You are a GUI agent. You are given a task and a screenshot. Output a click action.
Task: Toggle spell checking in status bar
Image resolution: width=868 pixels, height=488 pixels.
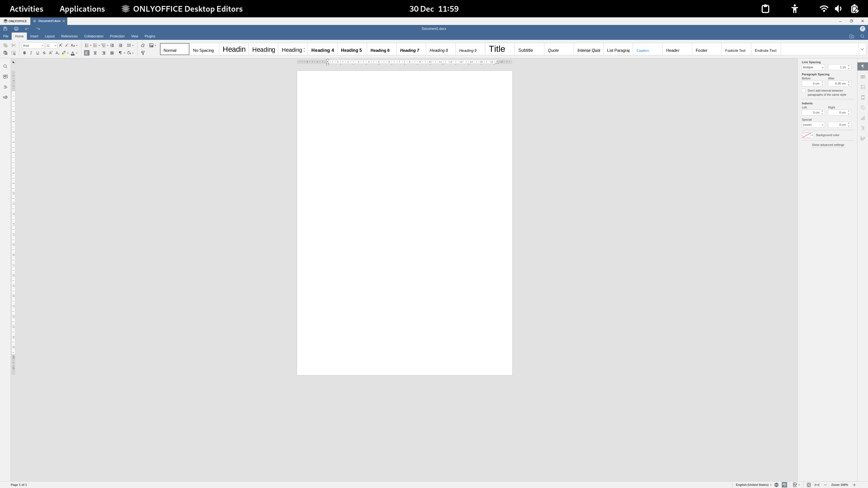(x=784, y=485)
